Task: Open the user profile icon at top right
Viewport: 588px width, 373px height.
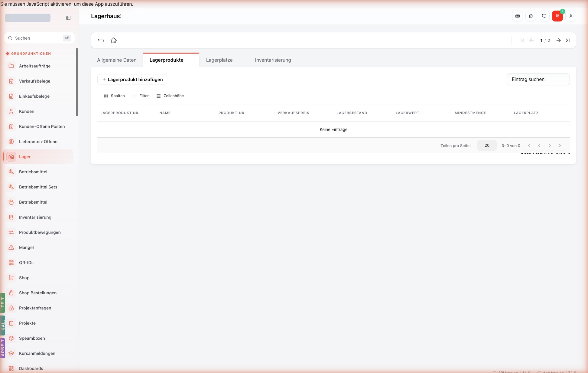Action: point(571,16)
